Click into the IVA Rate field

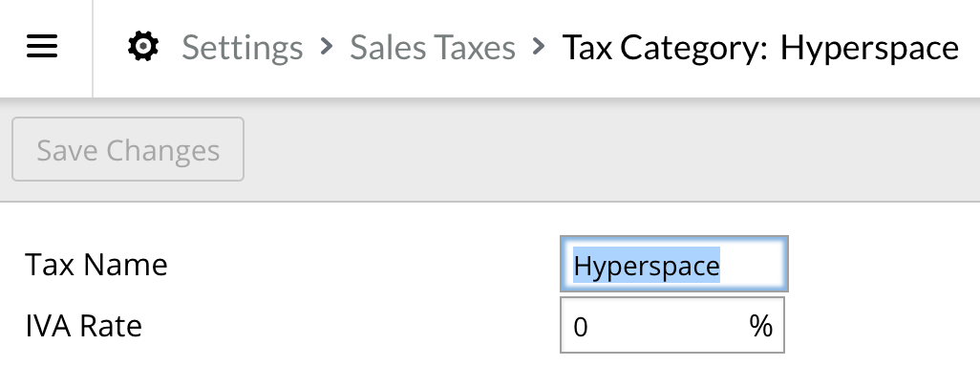[659, 327]
